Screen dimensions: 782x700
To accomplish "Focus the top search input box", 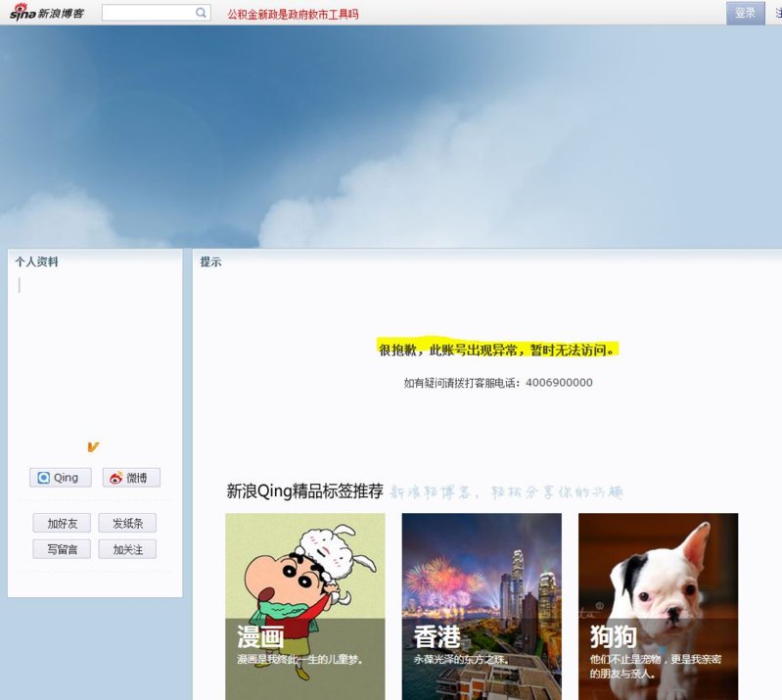I will click(149, 13).
